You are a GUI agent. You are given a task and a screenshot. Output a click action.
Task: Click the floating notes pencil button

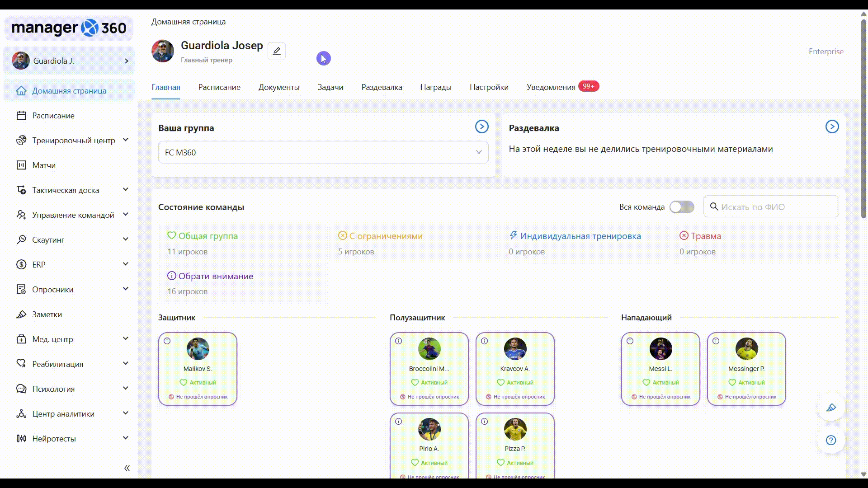pyautogui.click(x=831, y=408)
